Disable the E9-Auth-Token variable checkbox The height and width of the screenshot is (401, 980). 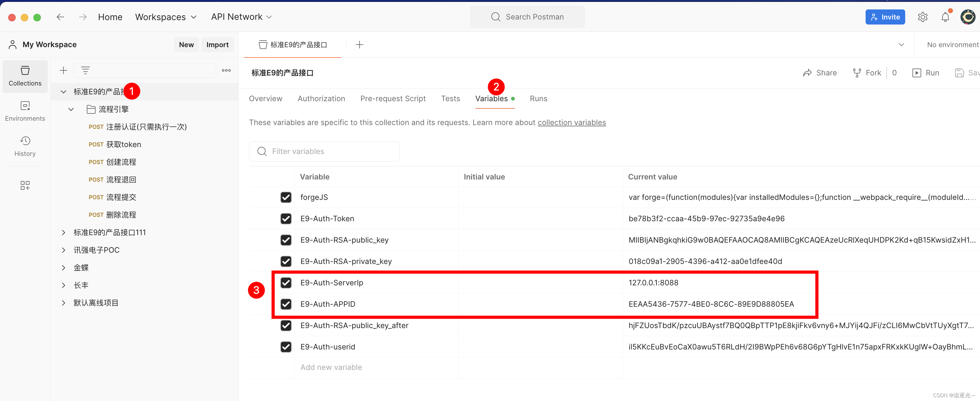286,218
